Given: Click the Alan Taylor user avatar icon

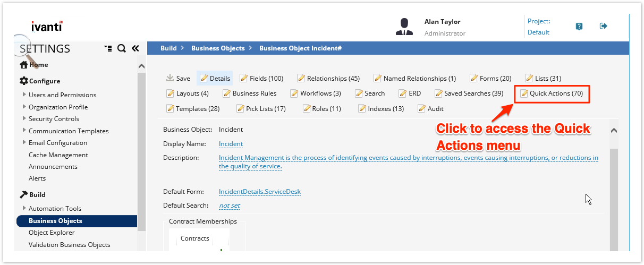Looking at the screenshot, I should point(404,27).
